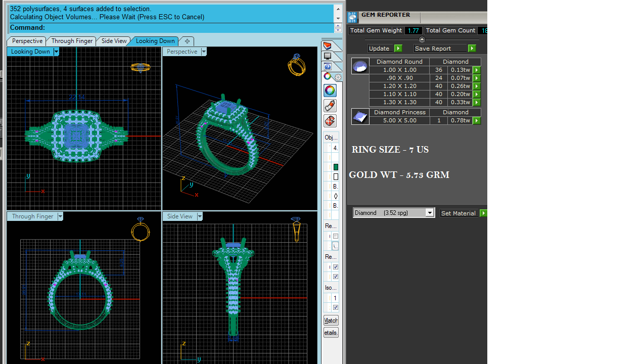Switch to the Side View tab
Screen dimensions: 644x364
(114, 41)
